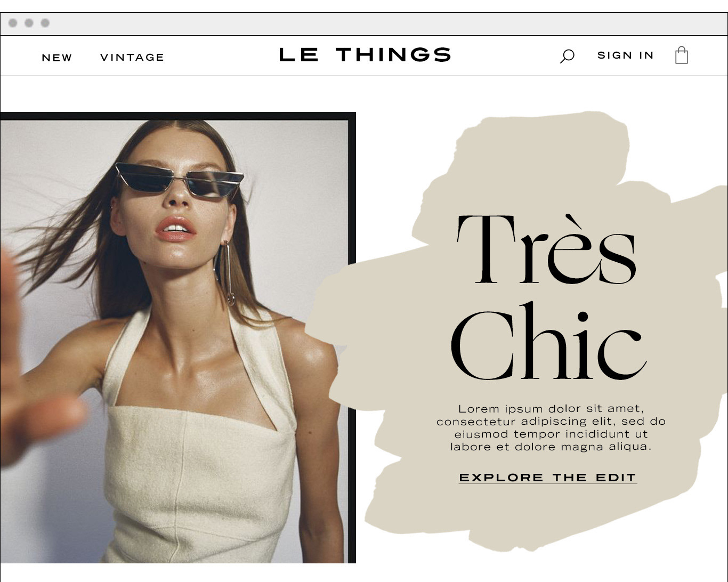Screen dimensions: 728x582
Task: Go home via the LE THINGS logo
Action: pyautogui.click(x=365, y=54)
